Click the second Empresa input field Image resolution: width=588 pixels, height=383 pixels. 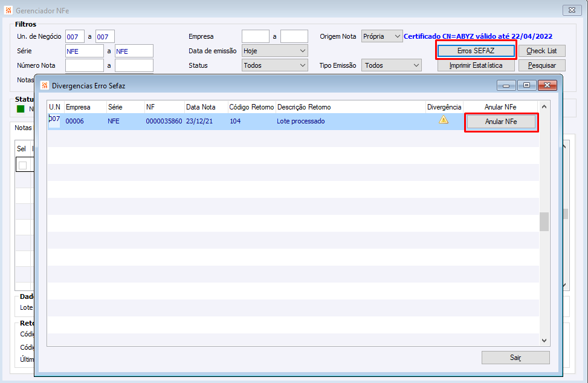[294, 36]
